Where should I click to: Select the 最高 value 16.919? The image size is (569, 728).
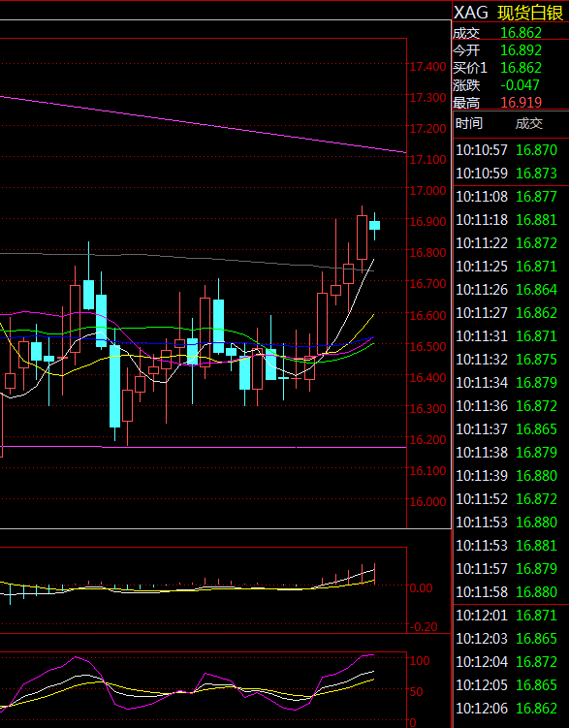click(522, 102)
